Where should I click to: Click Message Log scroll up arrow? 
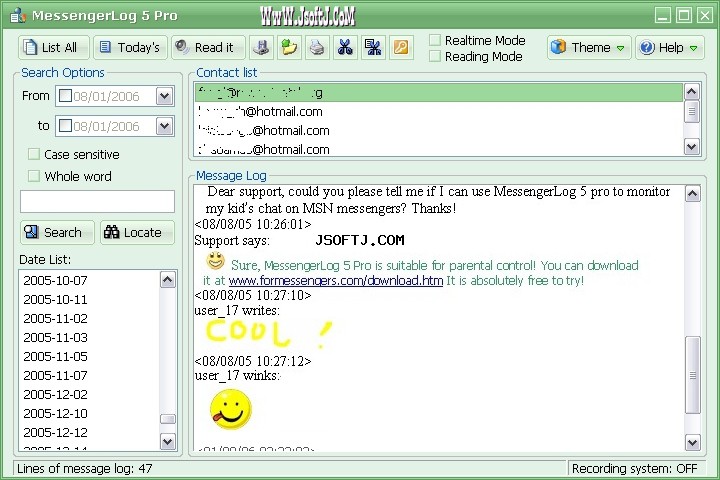(692, 193)
